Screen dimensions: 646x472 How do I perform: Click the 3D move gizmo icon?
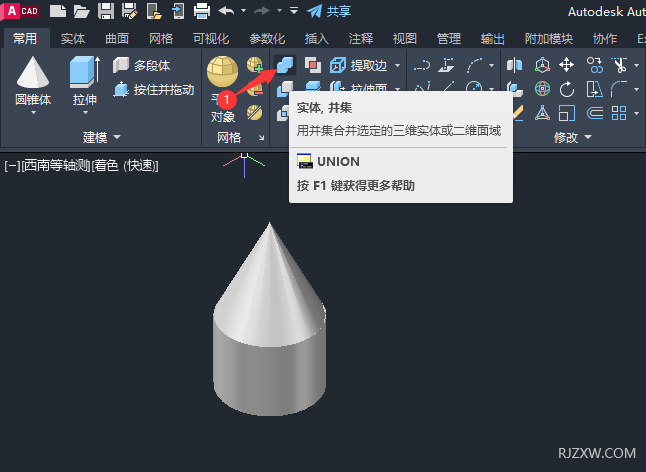pos(542,65)
